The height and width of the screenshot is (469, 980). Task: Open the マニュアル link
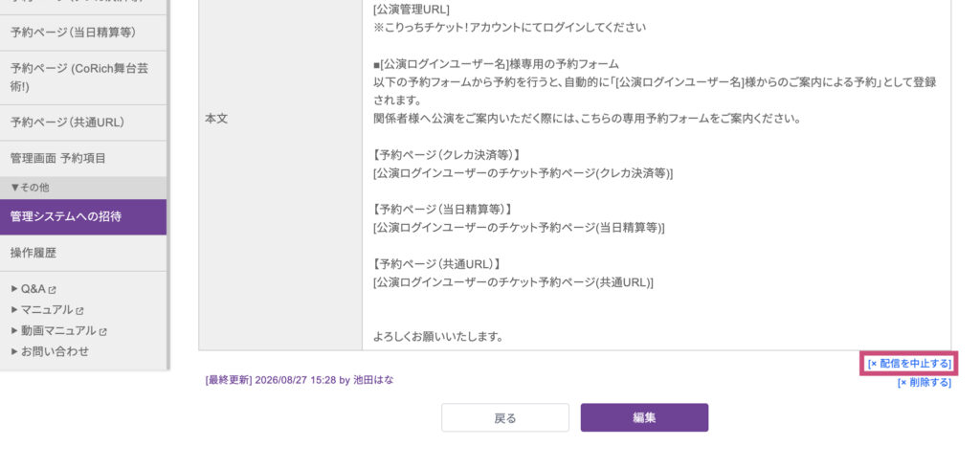point(47,309)
